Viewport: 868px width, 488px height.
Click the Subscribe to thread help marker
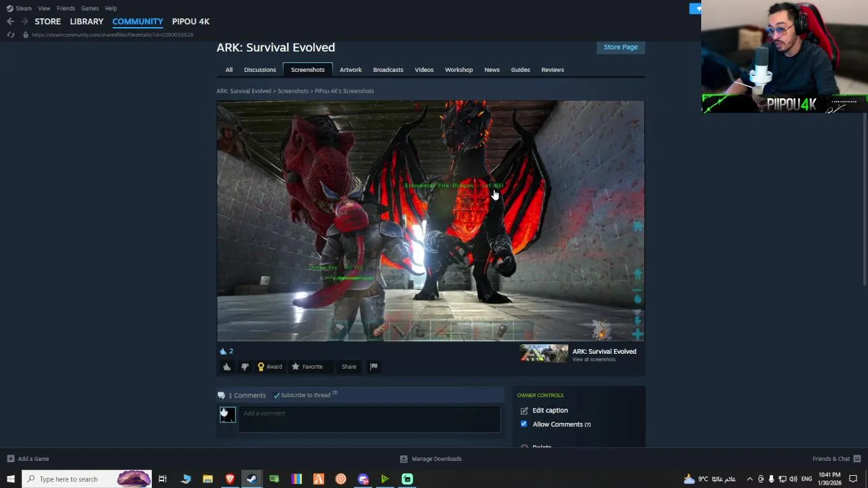[x=335, y=393]
